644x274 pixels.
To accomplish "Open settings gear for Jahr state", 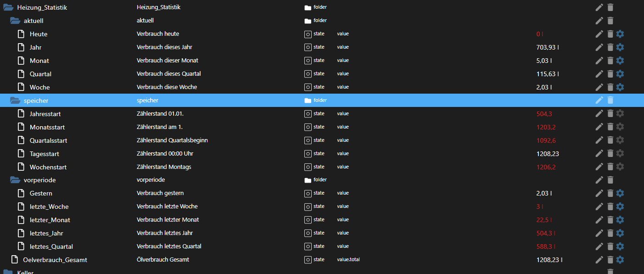I will click(620, 47).
